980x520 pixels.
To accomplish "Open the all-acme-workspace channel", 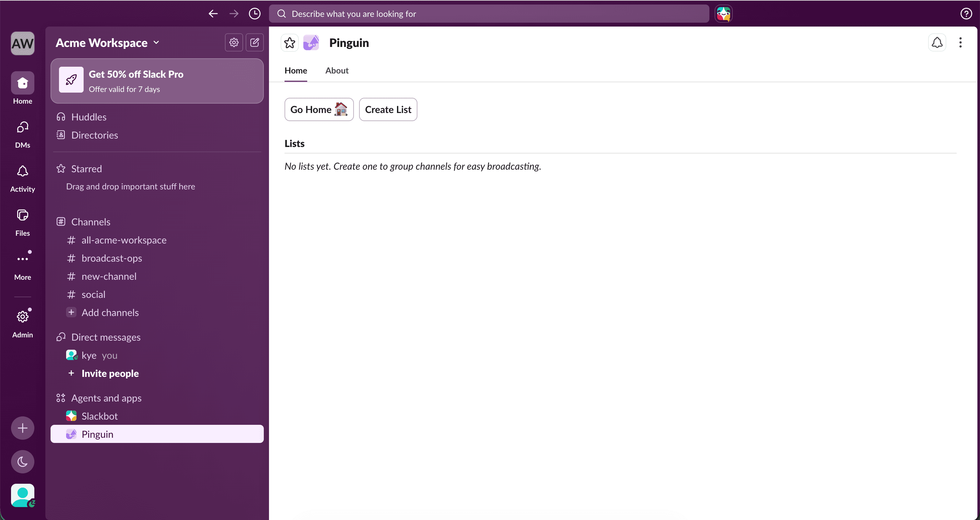I will click(x=157, y=240).
